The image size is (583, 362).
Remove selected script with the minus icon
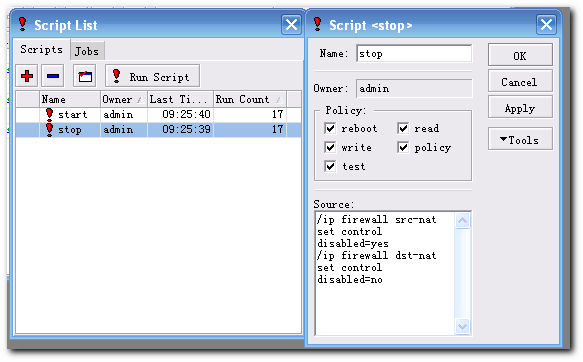click(53, 76)
